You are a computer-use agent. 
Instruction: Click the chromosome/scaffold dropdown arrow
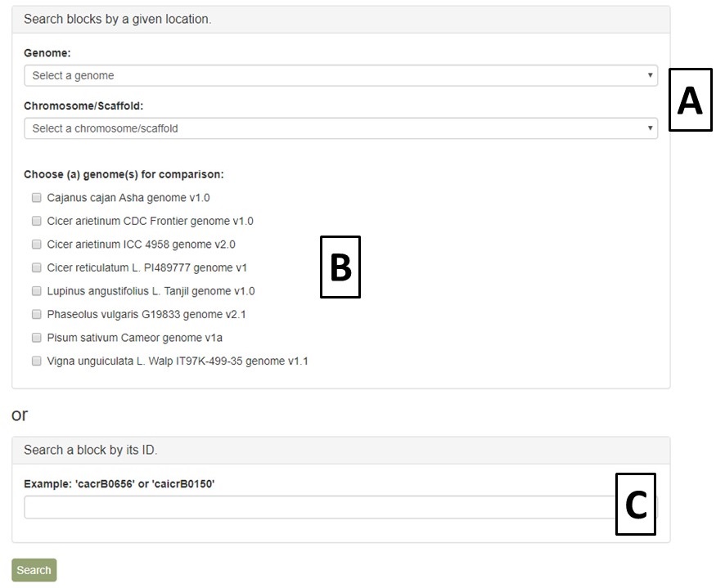(650, 128)
